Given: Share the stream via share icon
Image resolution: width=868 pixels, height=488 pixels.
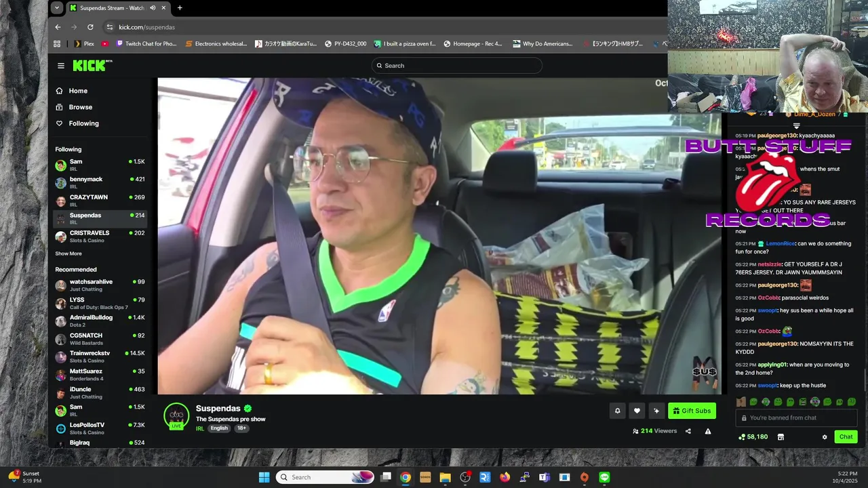Looking at the screenshot, I should pos(688,431).
